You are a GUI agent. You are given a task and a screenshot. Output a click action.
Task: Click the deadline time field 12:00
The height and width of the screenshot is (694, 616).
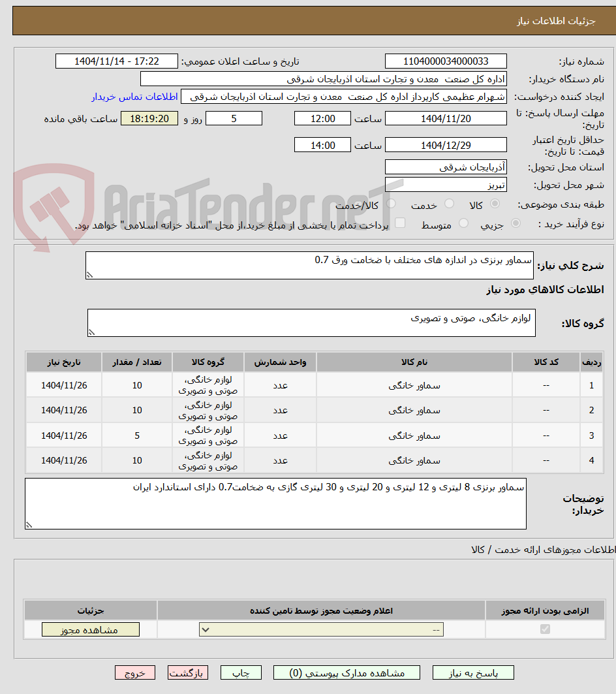pyautogui.click(x=322, y=118)
